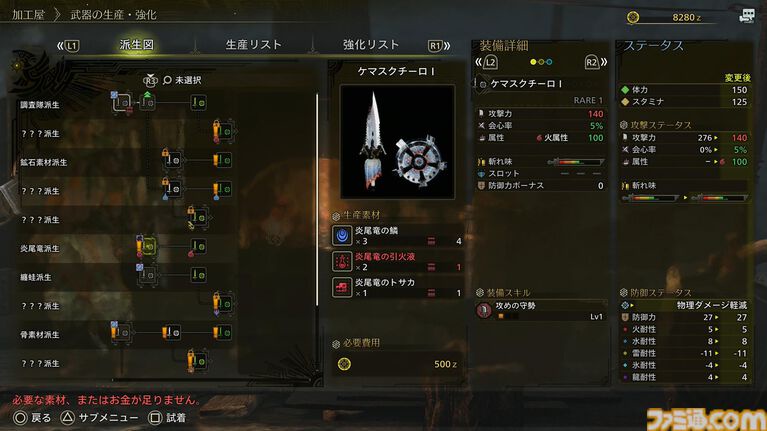Open the 生産リスト tab
767x431 pixels.
tap(253, 45)
